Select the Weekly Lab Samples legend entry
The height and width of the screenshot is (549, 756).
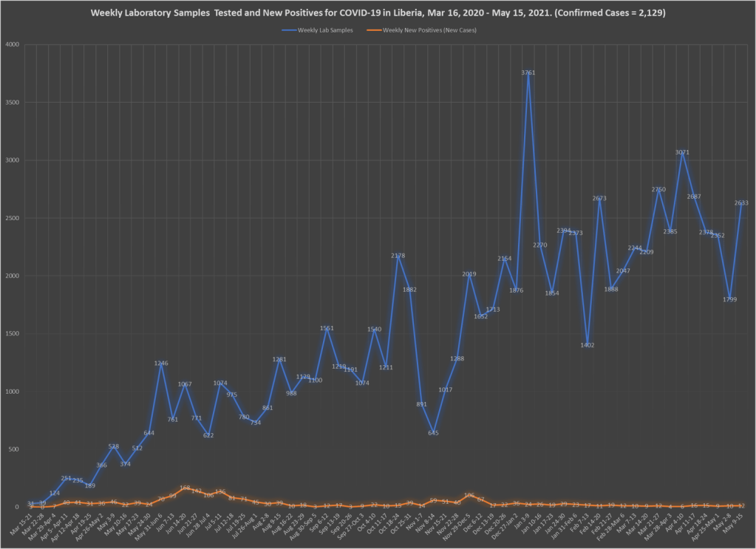click(325, 30)
